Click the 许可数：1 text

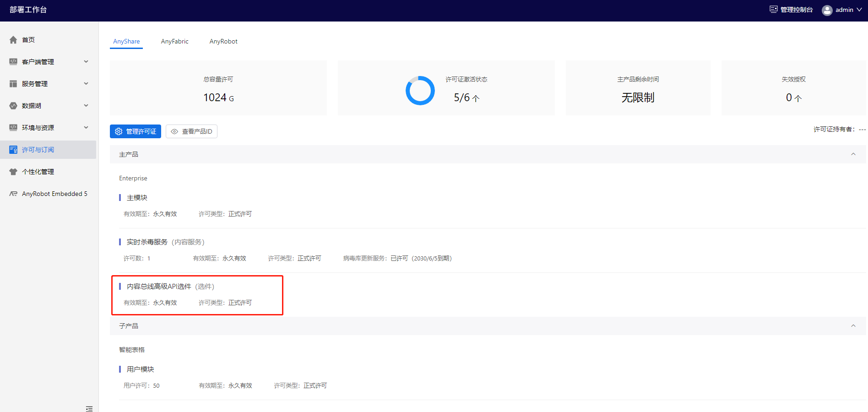137,259
